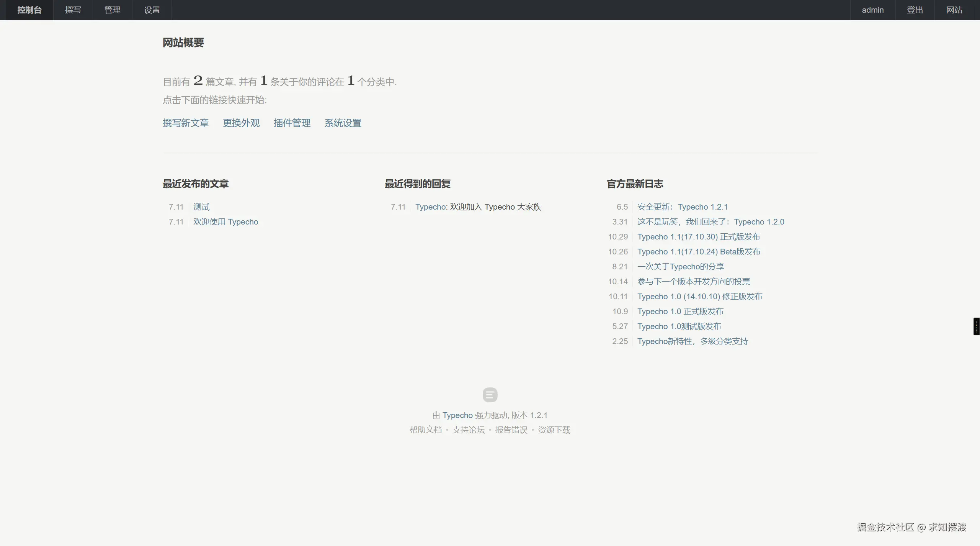Open 系统设置 quick link

pos(343,123)
